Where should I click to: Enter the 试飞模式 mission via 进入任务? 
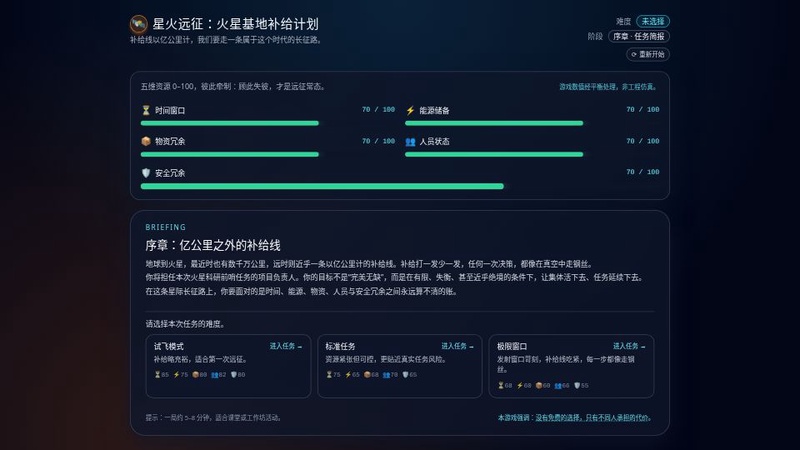click(286, 346)
